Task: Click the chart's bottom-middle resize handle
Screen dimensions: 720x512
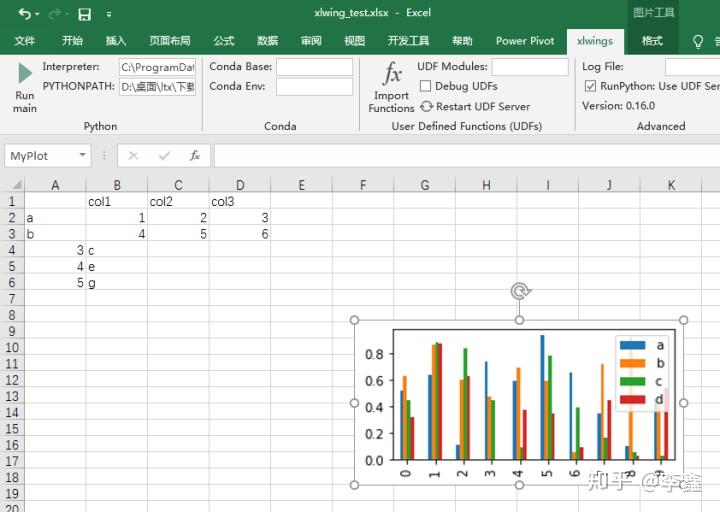Action: pos(519,484)
